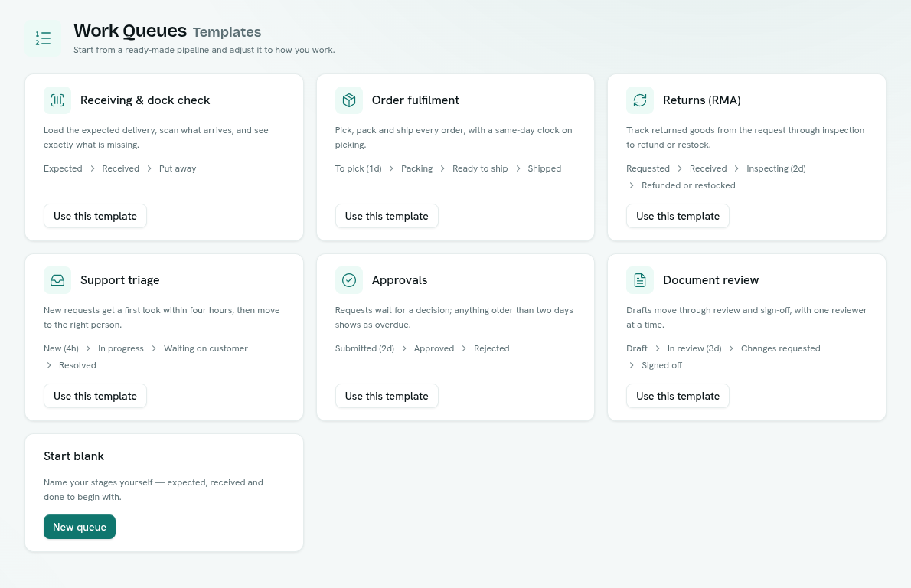
Task: Click the package box icon for Order fulfilment
Action: pyautogui.click(x=349, y=100)
